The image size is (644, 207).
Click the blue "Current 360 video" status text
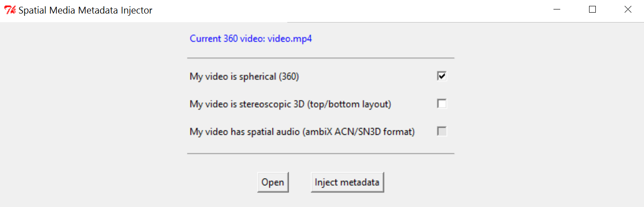(227, 38)
